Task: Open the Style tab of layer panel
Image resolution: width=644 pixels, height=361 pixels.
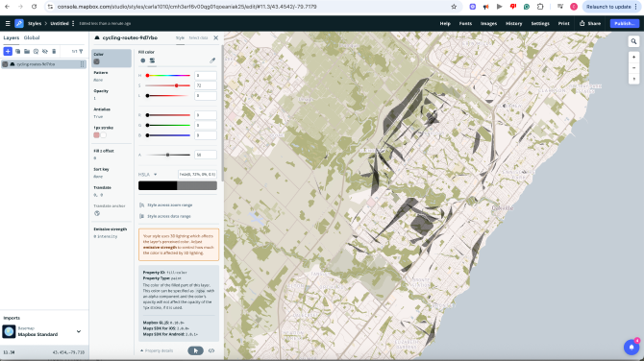Action: click(180, 37)
